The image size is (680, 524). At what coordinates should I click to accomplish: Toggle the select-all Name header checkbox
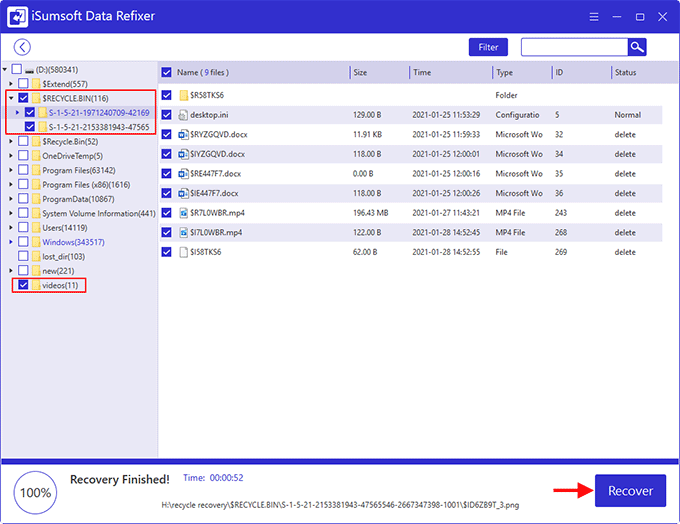click(167, 72)
